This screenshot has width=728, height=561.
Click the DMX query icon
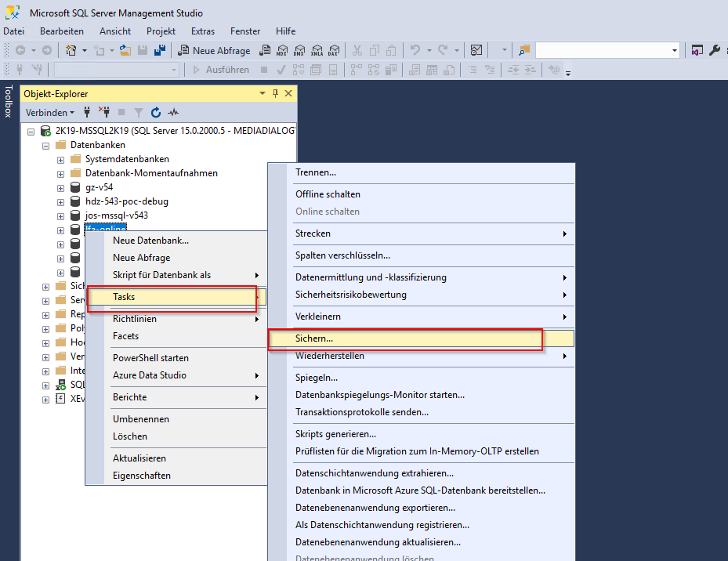[x=299, y=50]
